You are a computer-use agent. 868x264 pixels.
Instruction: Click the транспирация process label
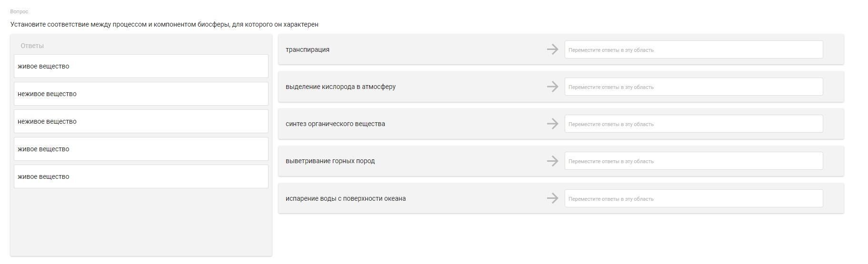tap(308, 49)
